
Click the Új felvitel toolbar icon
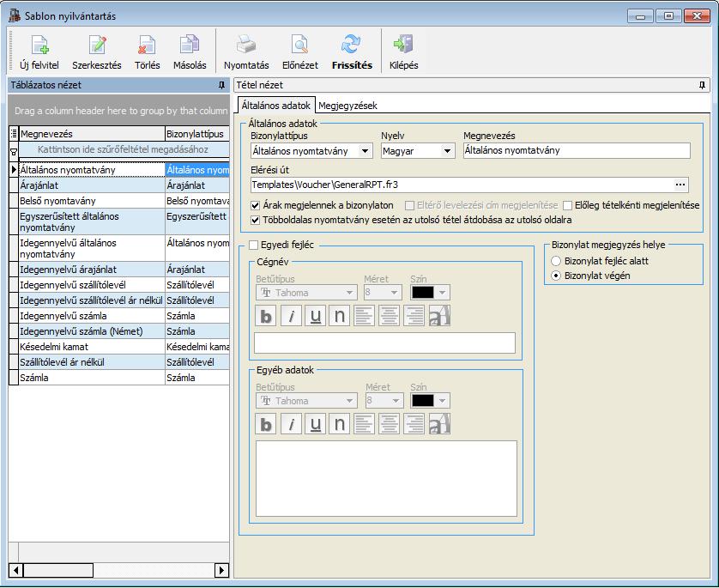coord(39,45)
